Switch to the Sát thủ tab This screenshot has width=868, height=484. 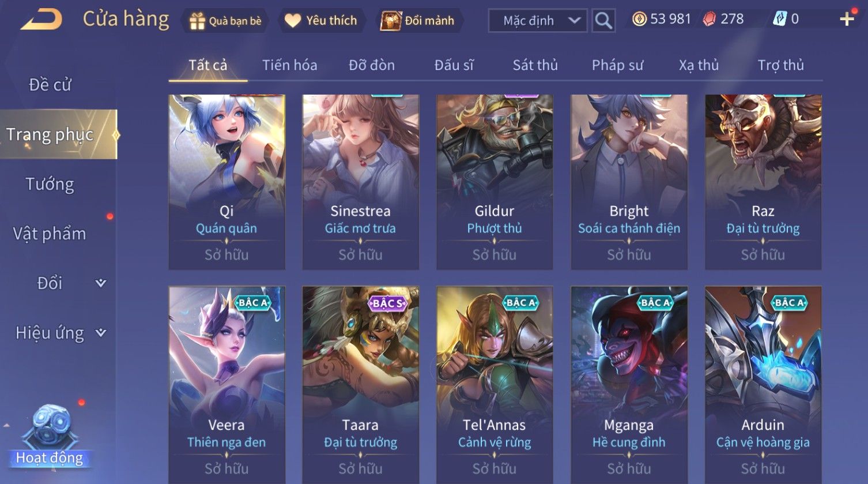(535, 65)
